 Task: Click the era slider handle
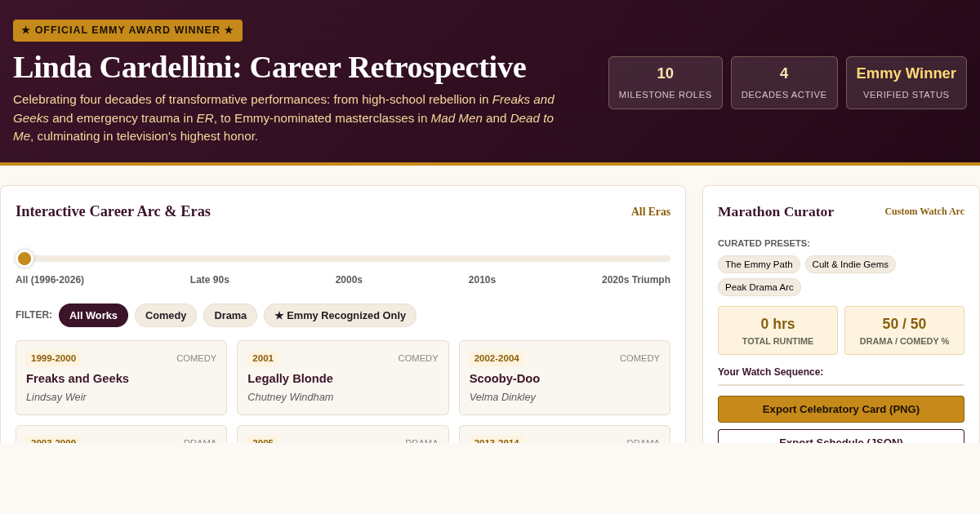(24, 259)
